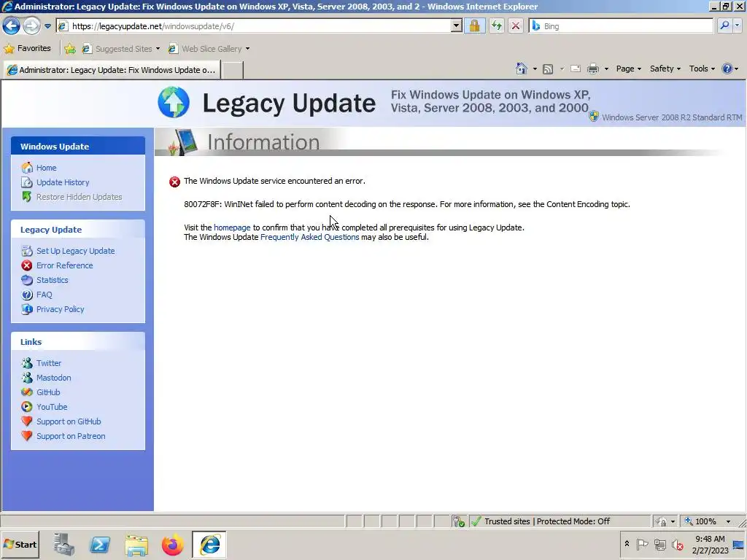747x560 pixels.
Task: Click the red error icon beside message
Action: 175,182
